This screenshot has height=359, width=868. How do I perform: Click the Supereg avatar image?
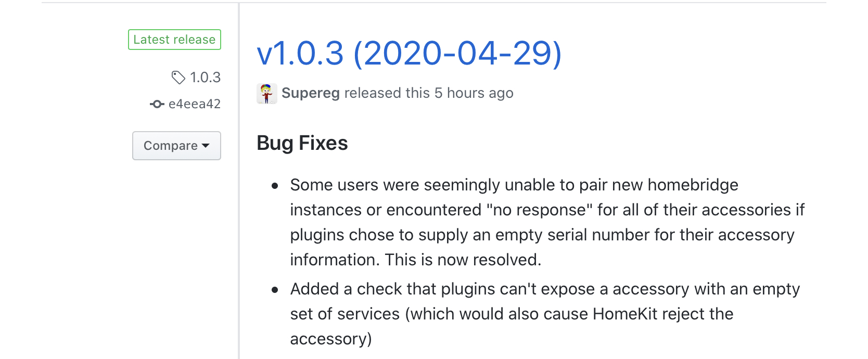coord(267,94)
